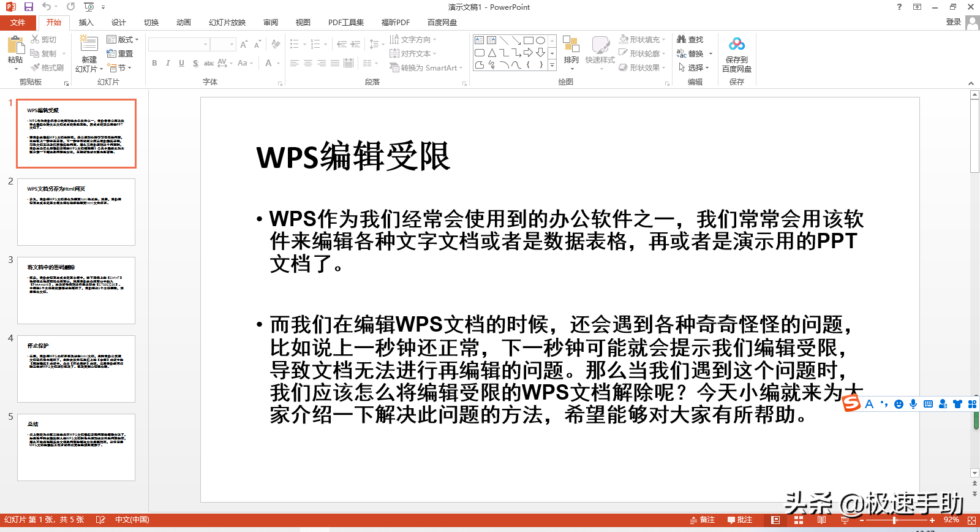Click the vertical scrollbar thumb

[x=974, y=137]
